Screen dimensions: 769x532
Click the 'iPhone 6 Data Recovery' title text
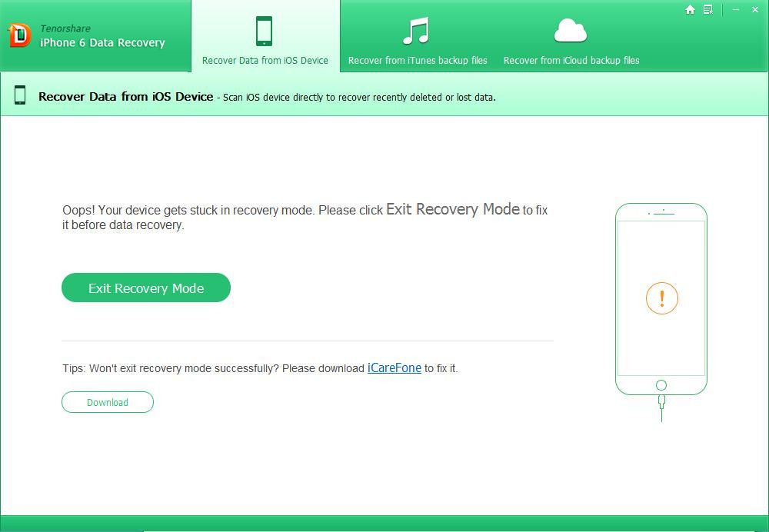coord(102,42)
